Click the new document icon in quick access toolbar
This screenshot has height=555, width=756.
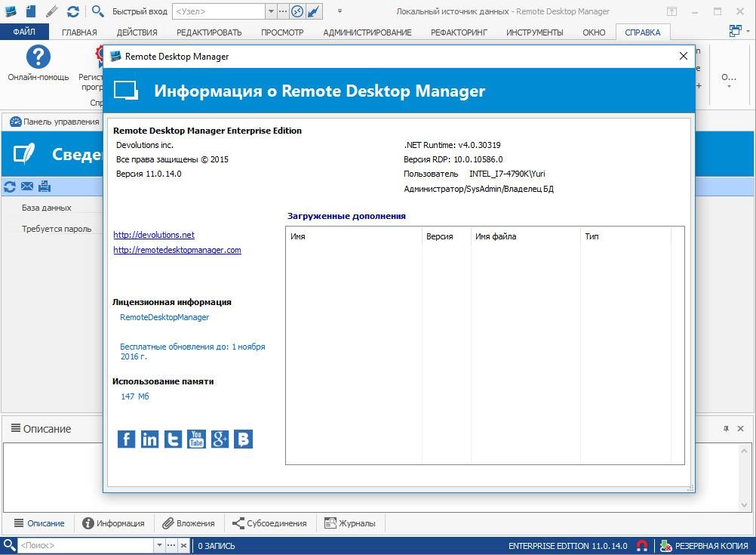[31, 11]
